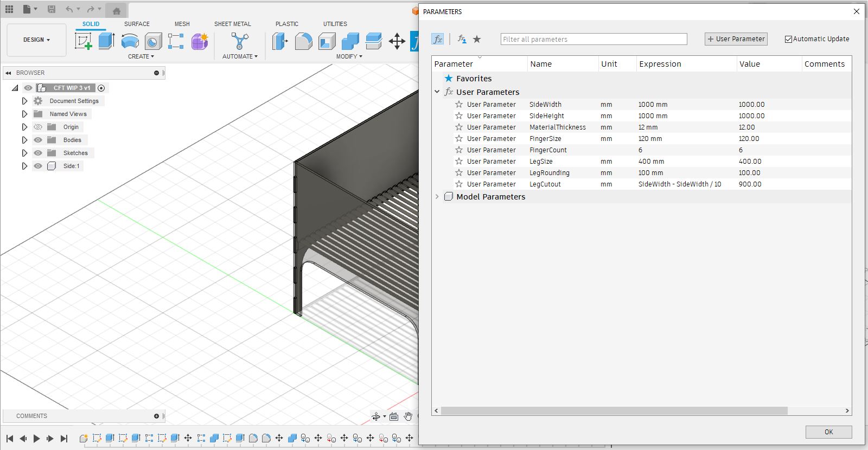Switch to the SURFACE tab

(x=137, y=24)
